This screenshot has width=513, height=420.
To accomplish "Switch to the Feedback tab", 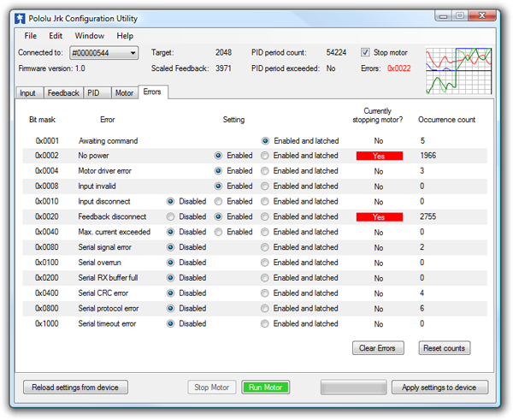I will pyautogui.click(x=62, y=92).
